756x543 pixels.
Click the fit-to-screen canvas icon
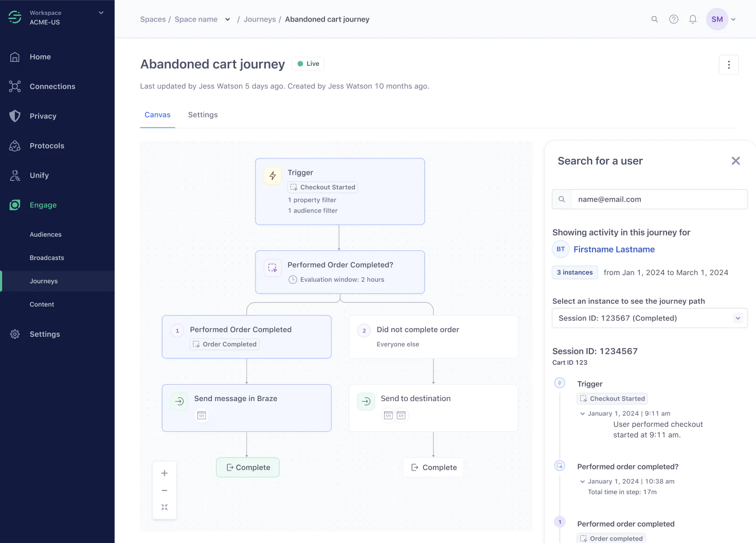165,508
